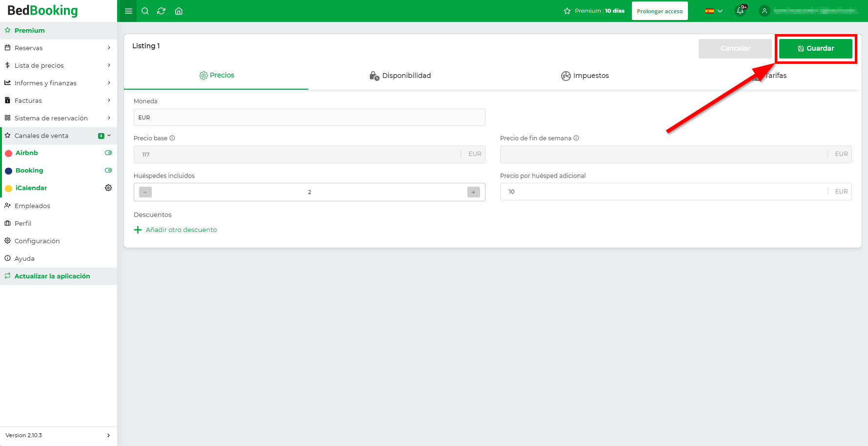Open iCalendar channel link

tap(31, 188)
